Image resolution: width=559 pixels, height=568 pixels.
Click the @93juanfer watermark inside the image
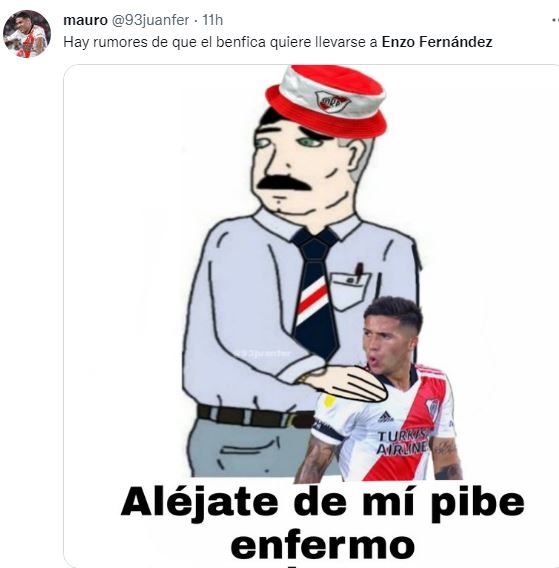coord(263,353)
